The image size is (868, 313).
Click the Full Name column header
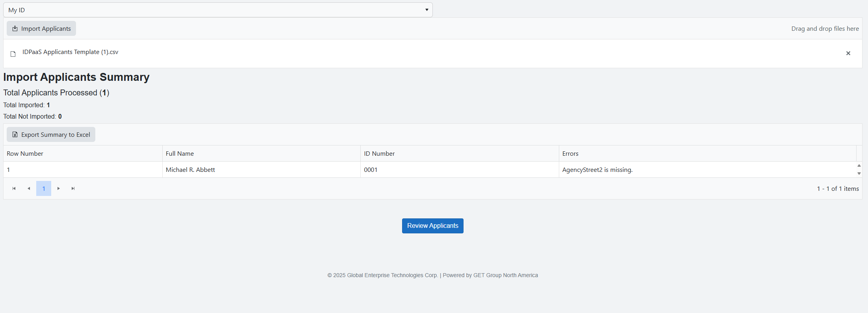click(180, 153)
